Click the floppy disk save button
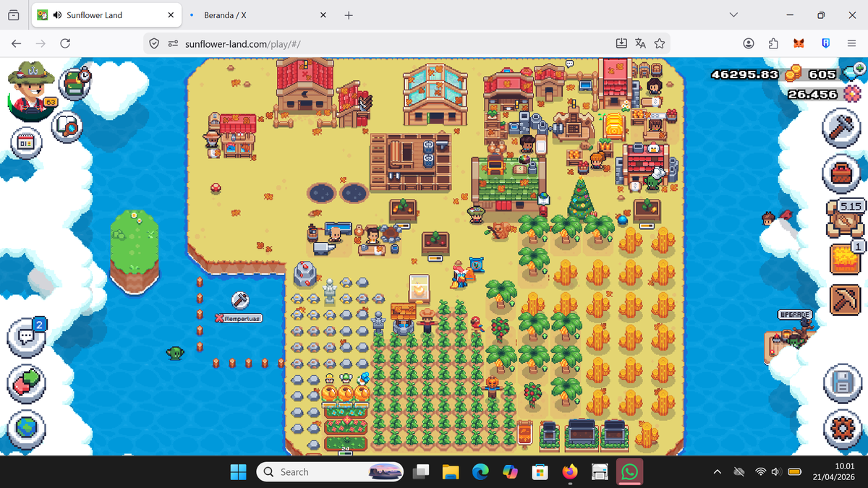 point(842,384)
